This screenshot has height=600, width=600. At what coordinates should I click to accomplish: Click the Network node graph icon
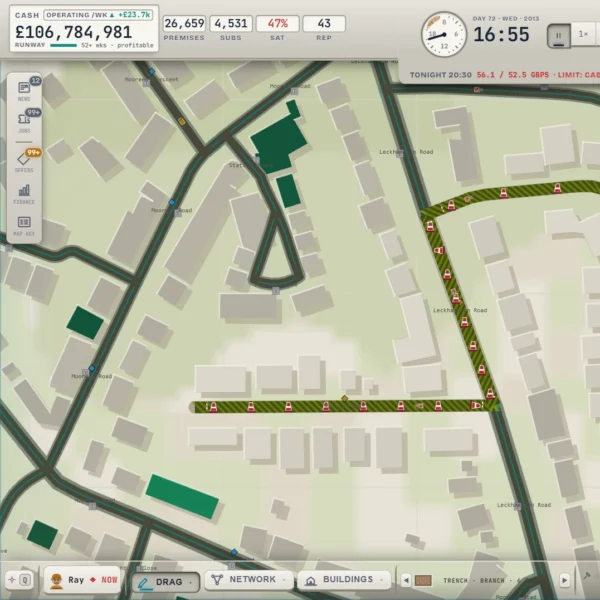tap(217, 580)
